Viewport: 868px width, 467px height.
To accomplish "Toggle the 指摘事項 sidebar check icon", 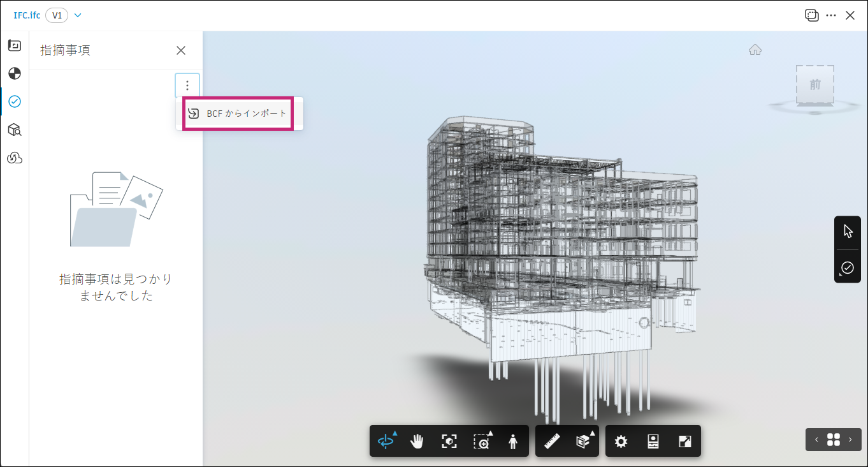I will 15,101.
